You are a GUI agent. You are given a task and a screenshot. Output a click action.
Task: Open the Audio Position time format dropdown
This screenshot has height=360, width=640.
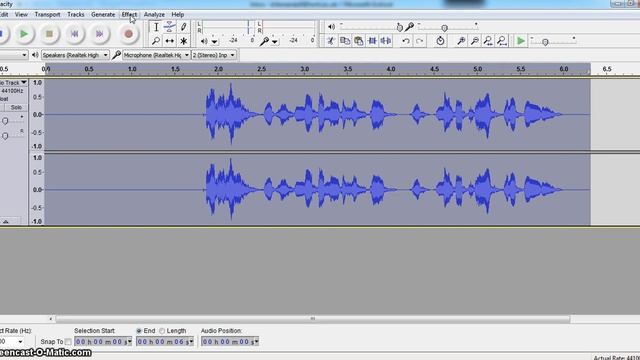pos(256,342)
